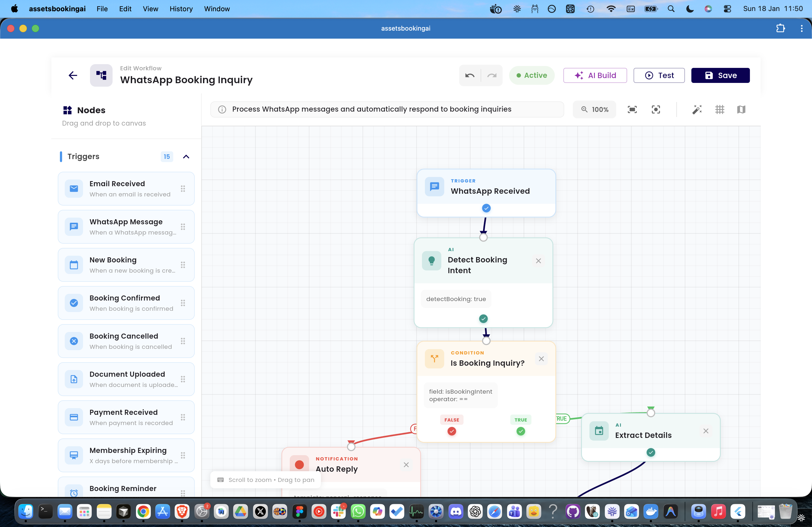812x527 pixels.
Task: Click the magic wand auto-layout icon
Action: (x=697, y=109)
